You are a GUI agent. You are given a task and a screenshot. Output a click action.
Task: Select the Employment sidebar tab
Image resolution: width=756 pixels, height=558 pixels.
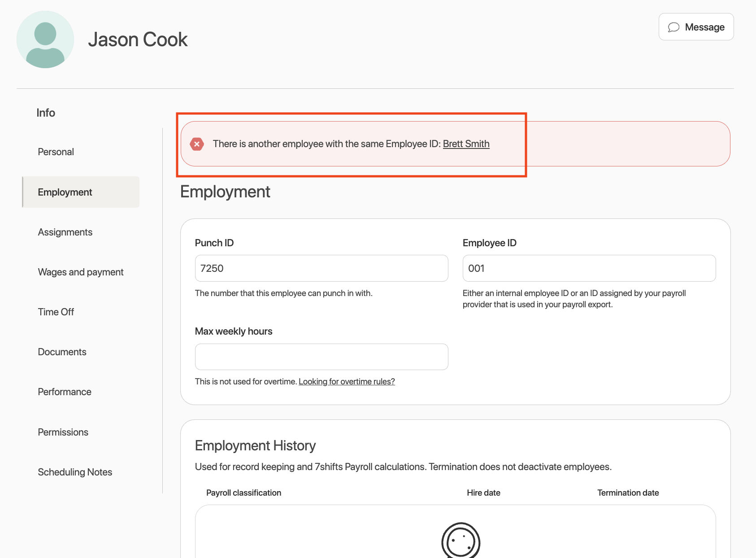pyautogui.click(x=65, y=192)
